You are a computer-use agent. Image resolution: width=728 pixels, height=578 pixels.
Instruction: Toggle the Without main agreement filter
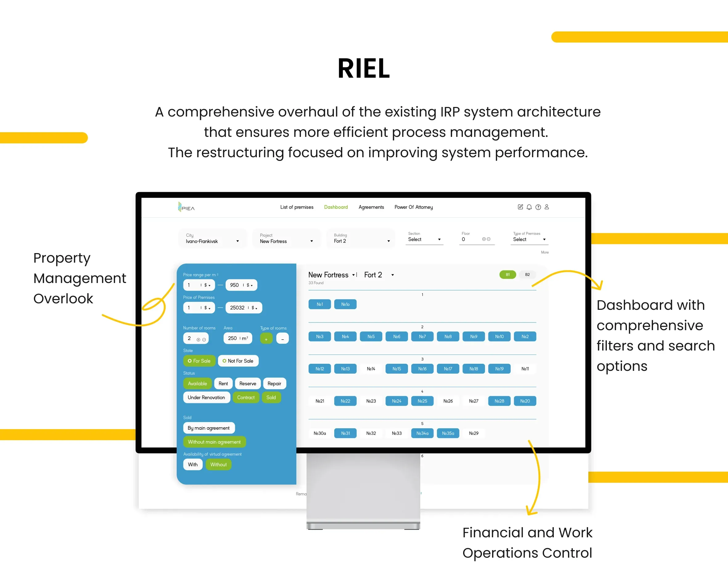214,441
